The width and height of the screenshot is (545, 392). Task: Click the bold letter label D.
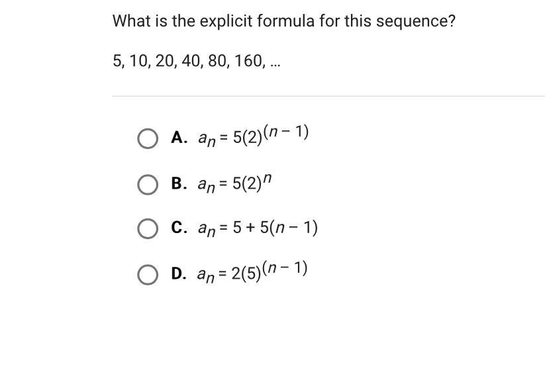pos(179,274)
